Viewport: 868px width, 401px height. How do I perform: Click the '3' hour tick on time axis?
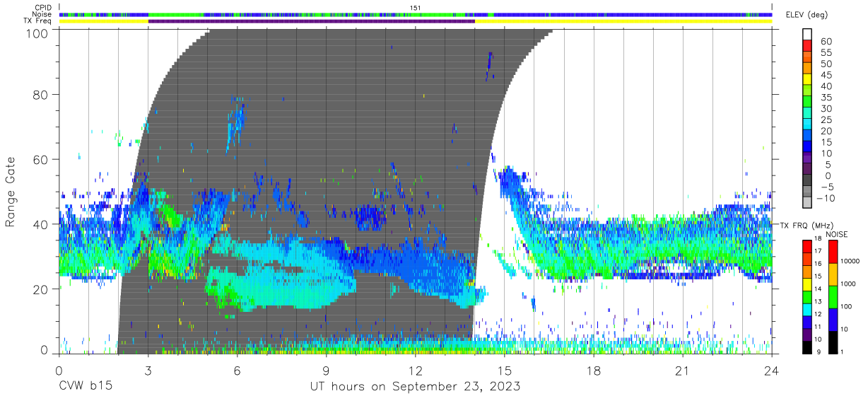point(148,371)
